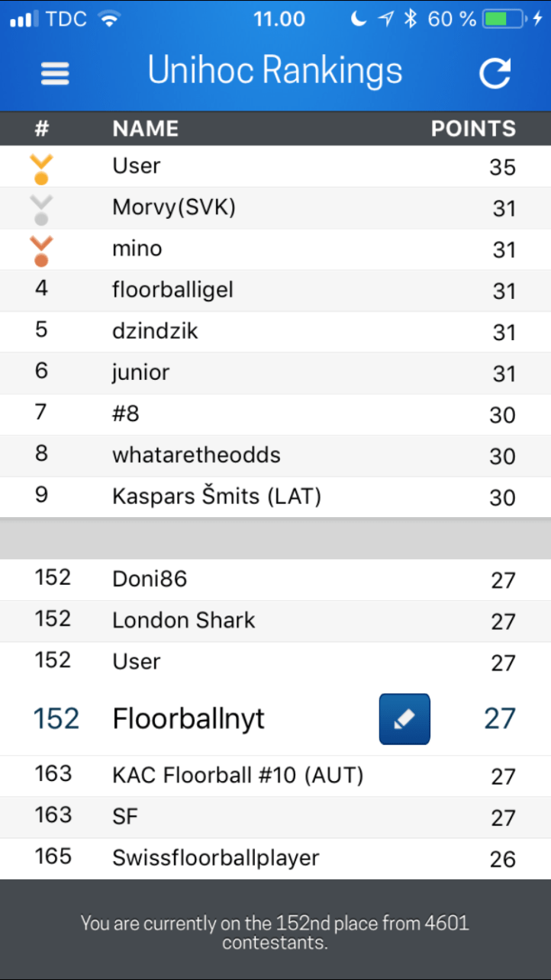Tap the bronze medal icon
The image size is (551, 980).
point(41,251)
